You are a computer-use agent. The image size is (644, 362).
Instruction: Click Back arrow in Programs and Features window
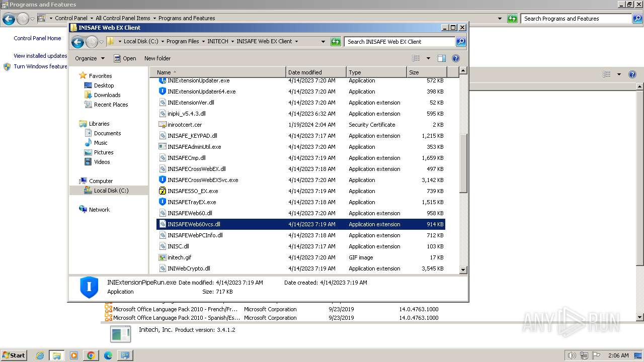8,19
